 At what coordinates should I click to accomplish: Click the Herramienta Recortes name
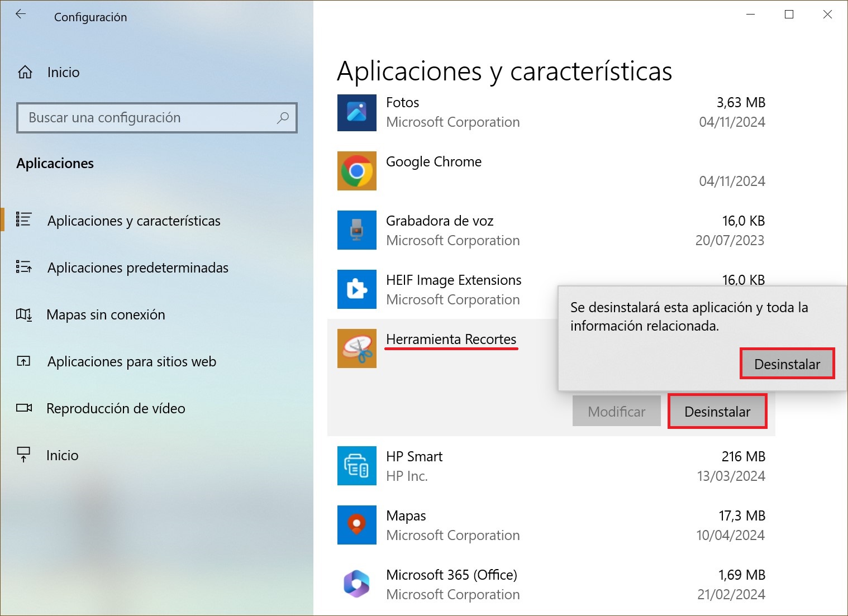click(x=451, y=339)
